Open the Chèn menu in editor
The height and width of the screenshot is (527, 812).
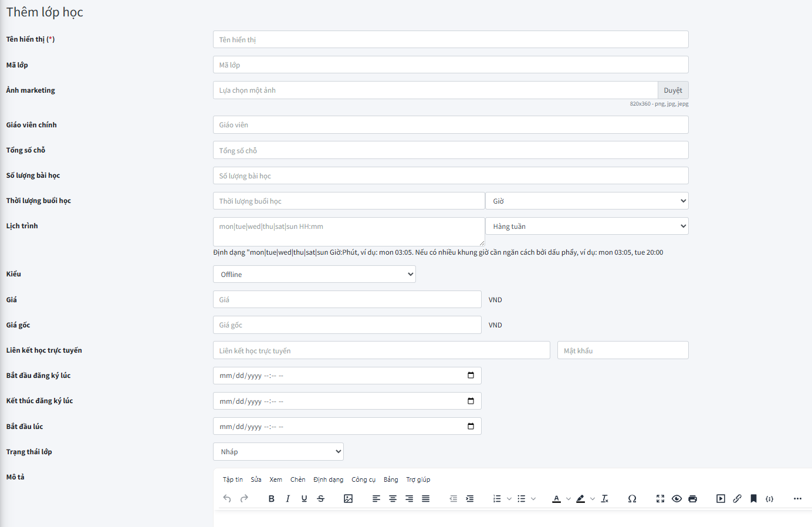pos(297,479)
